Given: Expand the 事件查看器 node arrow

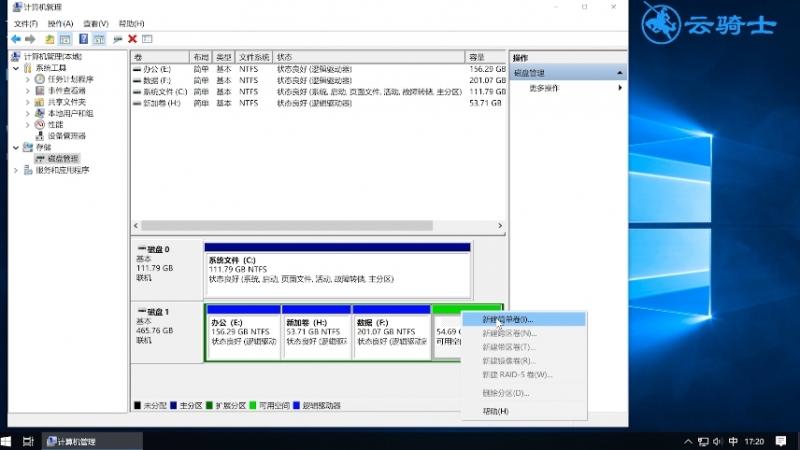Looking at the screenshot, I should pos(28,90).
